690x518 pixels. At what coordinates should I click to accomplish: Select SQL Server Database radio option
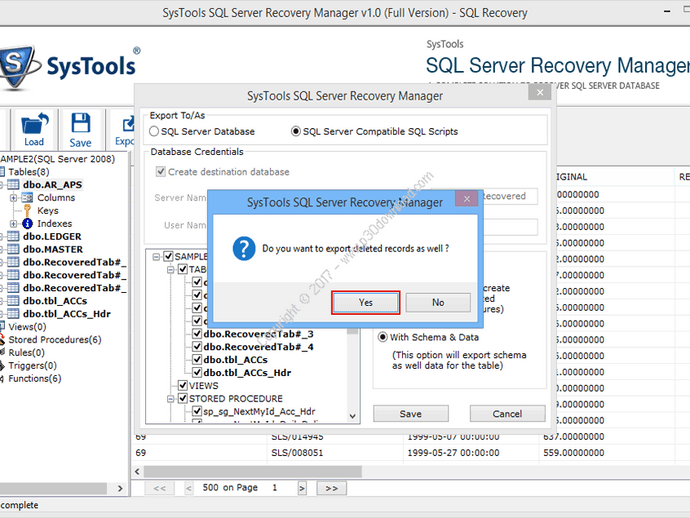pyautogui.click(x=154, y=132)
